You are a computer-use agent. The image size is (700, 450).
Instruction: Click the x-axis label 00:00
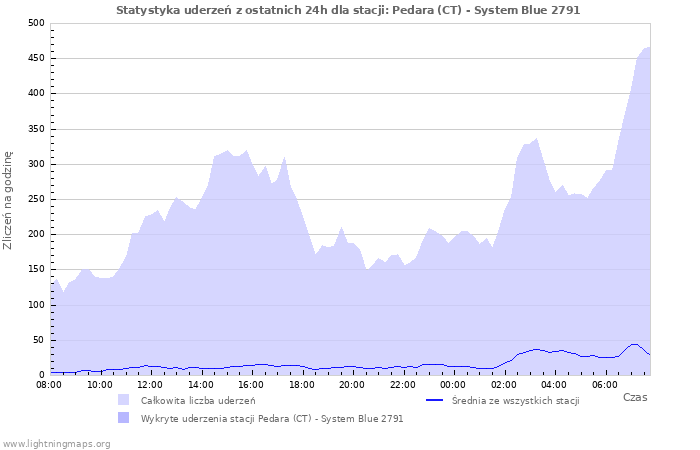pyautogui.click(x=453, y=385)
